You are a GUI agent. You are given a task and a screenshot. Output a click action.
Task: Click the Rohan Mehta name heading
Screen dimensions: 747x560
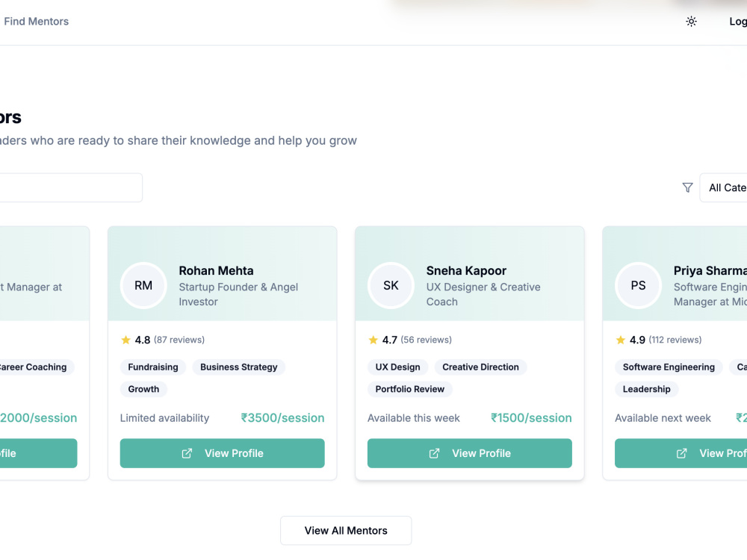(217, 270)
